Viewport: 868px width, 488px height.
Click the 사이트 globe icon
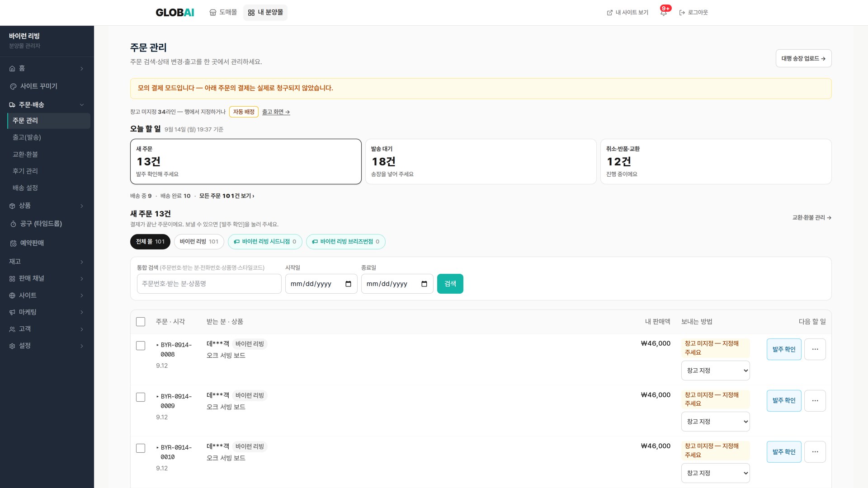tap(12, 296)
